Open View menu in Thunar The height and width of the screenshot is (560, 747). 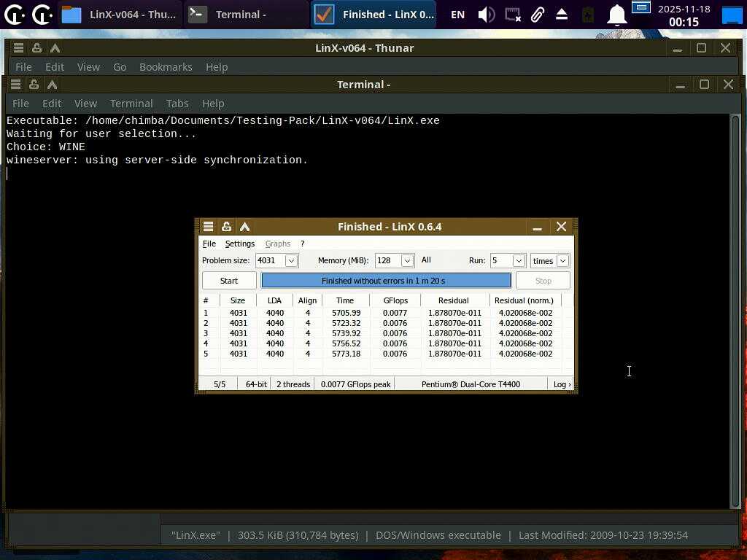[88, 67]
